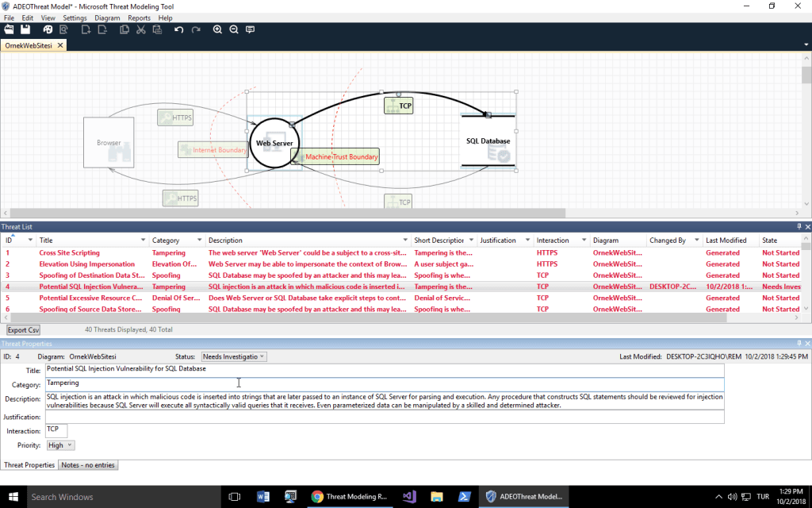812x508 pixels.
Task: Click the Export Csv button
Action: tap(23, 329)
